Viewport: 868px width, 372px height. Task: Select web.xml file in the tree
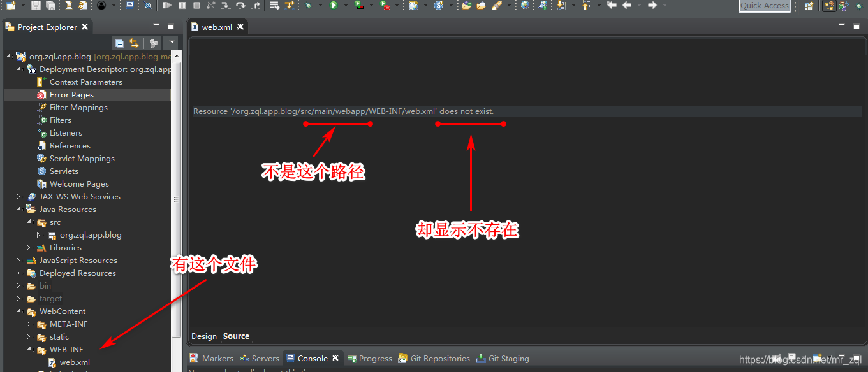[x=75, y=362]
